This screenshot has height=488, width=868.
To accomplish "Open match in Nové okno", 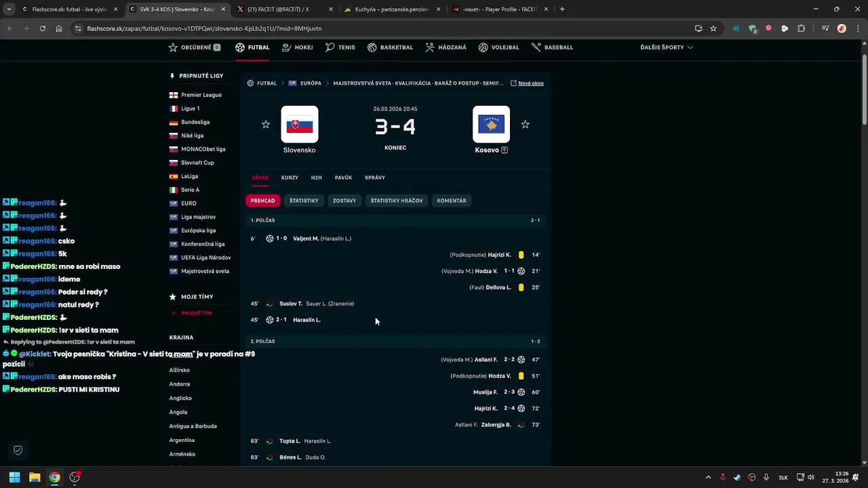I will pyautogui.click(x=527, y=83).
